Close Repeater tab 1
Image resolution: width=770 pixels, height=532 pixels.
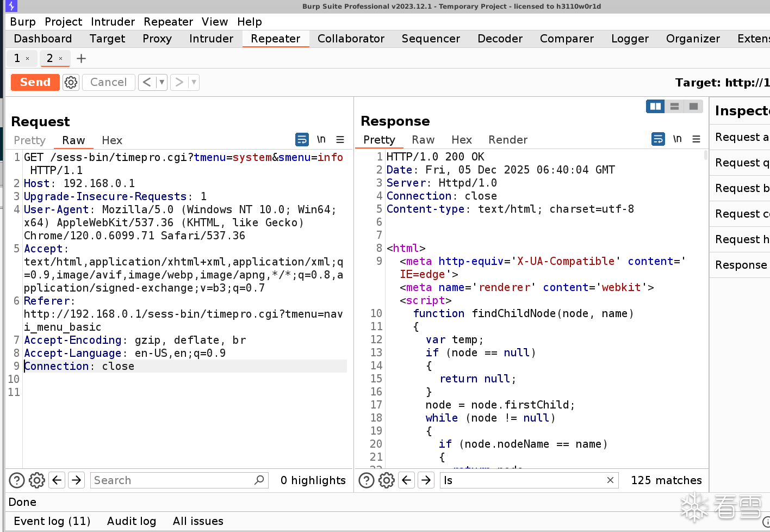[x=28, y=58]
